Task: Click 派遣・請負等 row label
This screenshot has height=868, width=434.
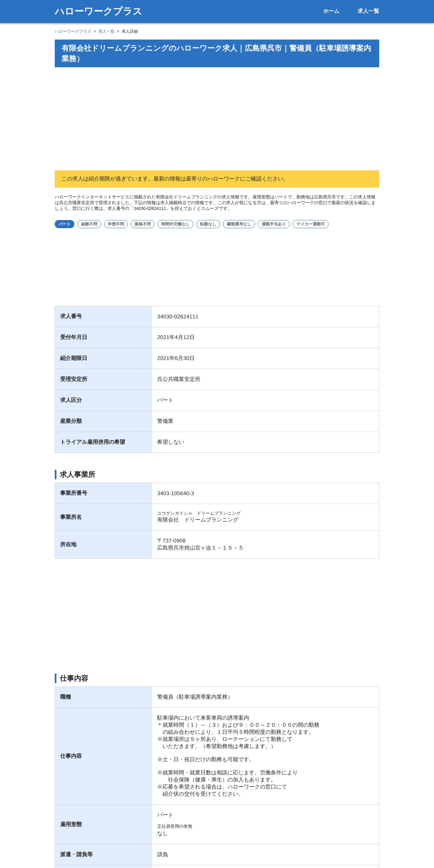Action: (76, 854)
